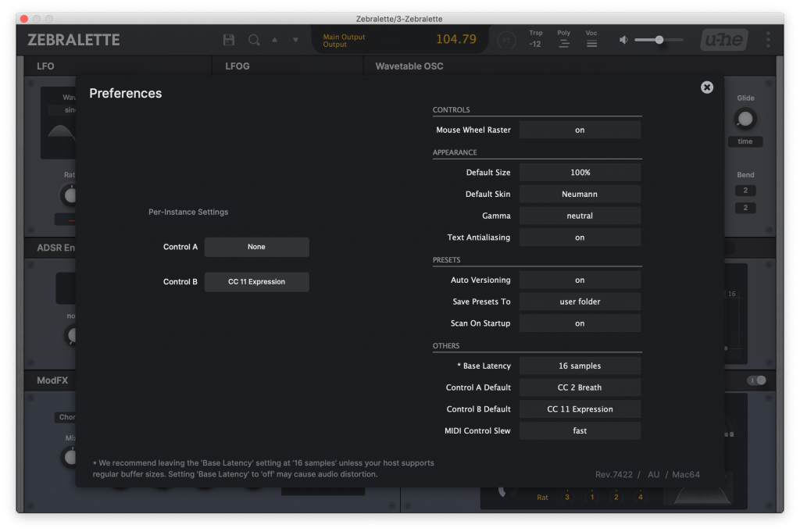Image resolution: width=800 pixels, height=532 pixels.
Task: Click the save preset disk icon
Action: [229, 40]
